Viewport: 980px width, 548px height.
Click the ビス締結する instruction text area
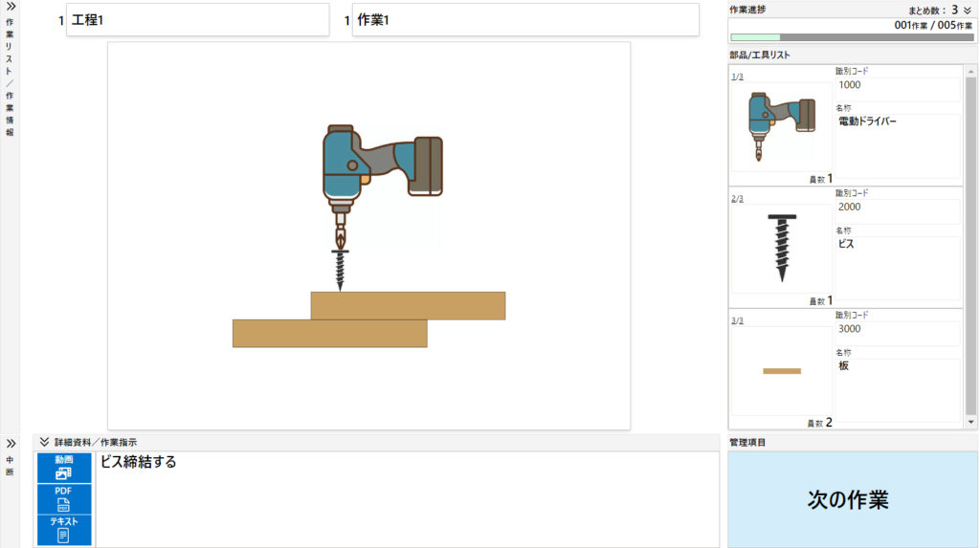[x=407, y=498]
